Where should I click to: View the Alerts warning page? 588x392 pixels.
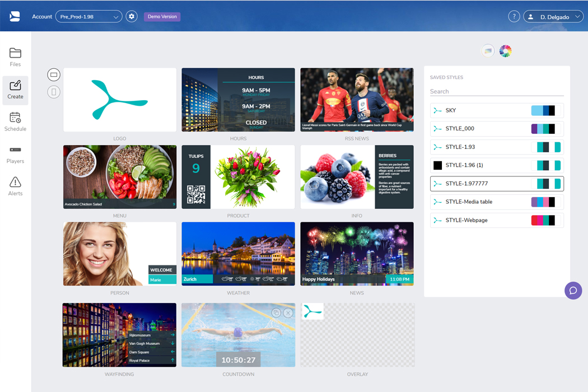pos(15,186)
